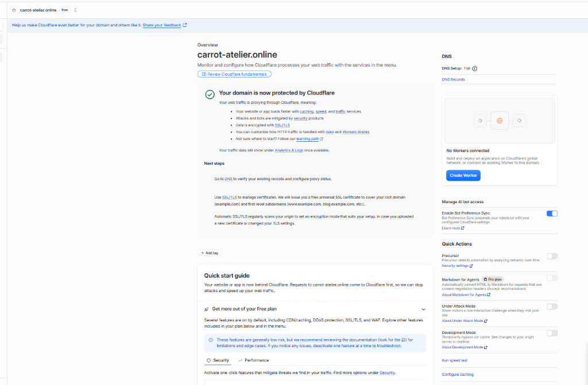
Task: Open the domain switcher arrows
Action: [x=75, y=10]
